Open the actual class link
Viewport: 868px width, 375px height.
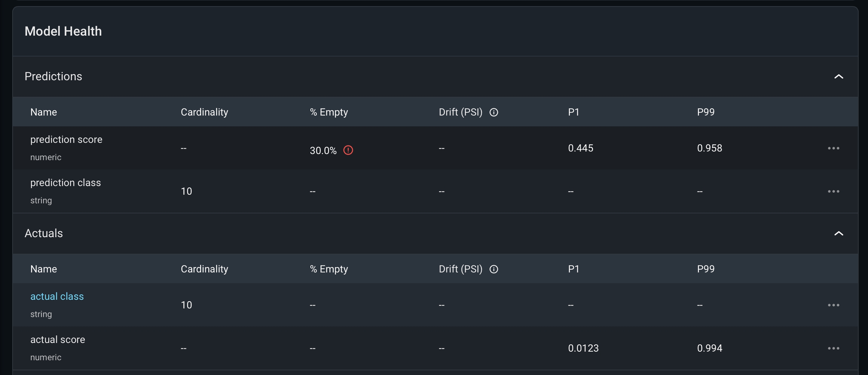pyautogui.click(x=57, y=297)
